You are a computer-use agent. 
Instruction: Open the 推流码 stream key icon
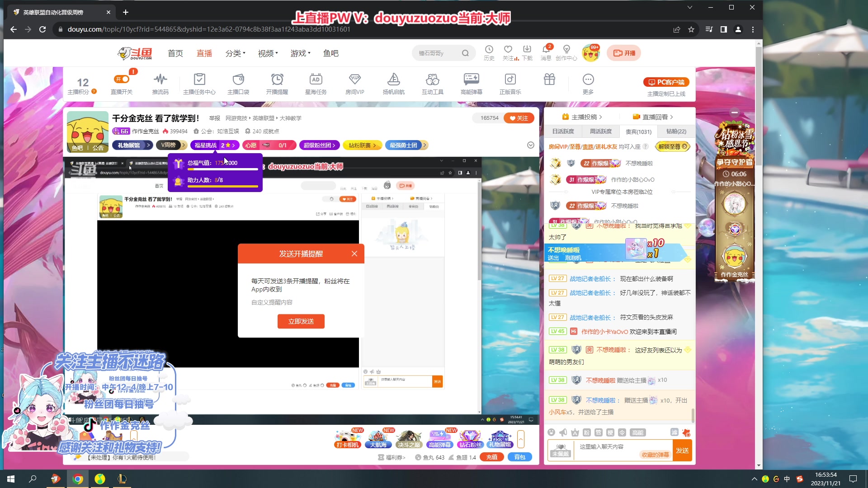tap(160, 84)
